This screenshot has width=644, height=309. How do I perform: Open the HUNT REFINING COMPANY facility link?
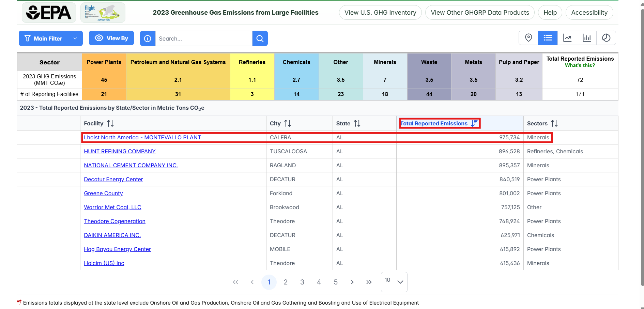(120, 151)
